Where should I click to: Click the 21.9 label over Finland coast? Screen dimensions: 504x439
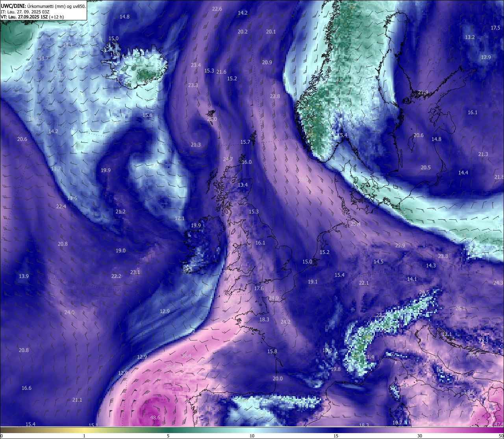[x=423, y=92]
